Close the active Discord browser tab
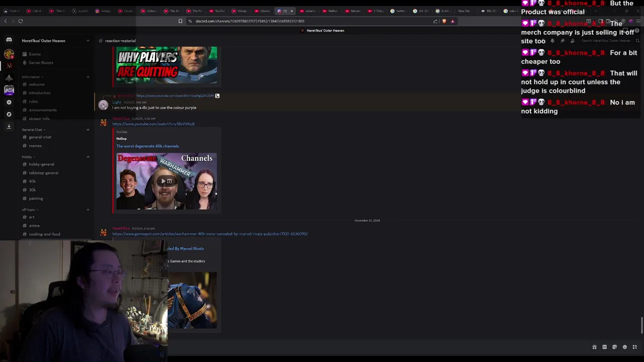This screenshot has width=644, height=362. pyautogui.click(x=291, y=11)
